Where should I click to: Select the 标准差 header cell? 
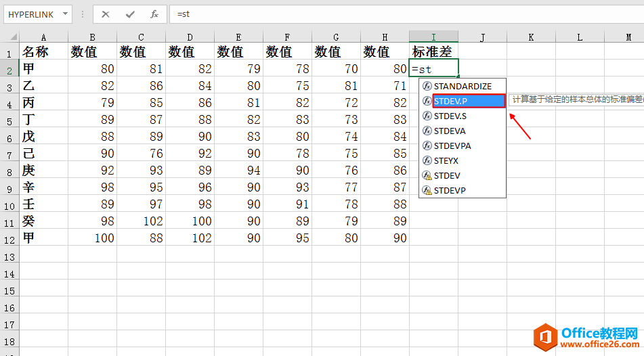(x=433, y=51)
